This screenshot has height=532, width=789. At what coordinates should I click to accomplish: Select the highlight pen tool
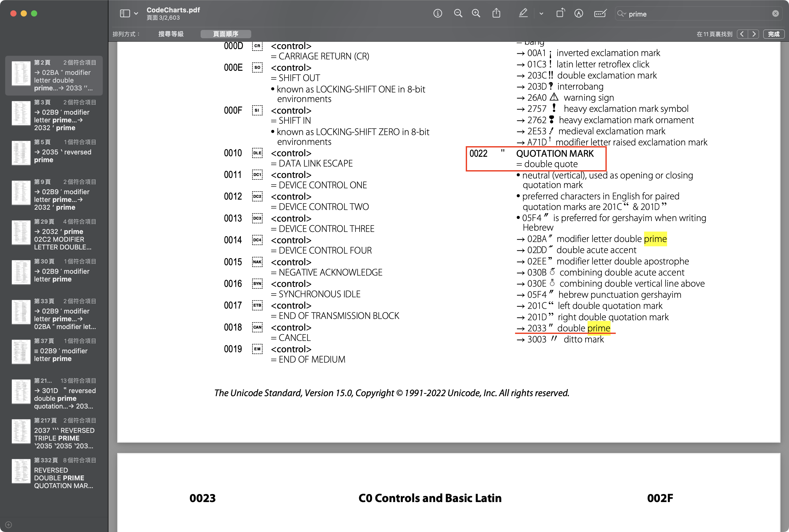click(x=523, y=14)
